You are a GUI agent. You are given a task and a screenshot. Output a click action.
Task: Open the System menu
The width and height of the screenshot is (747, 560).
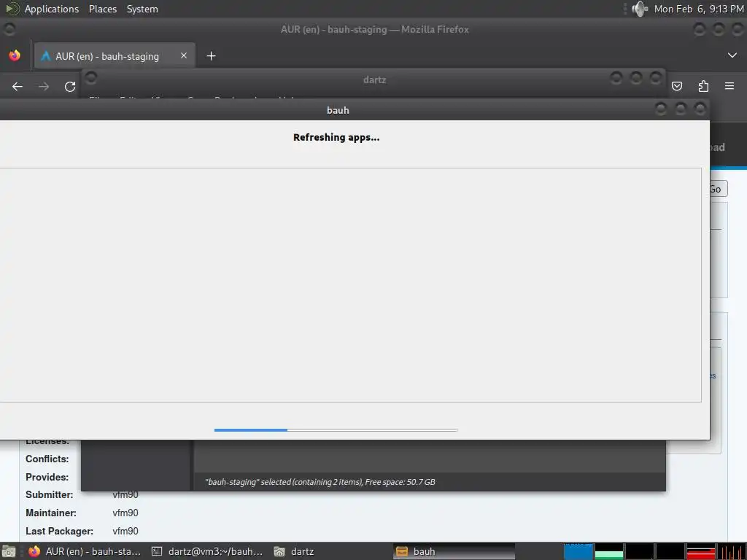point(142,9)
